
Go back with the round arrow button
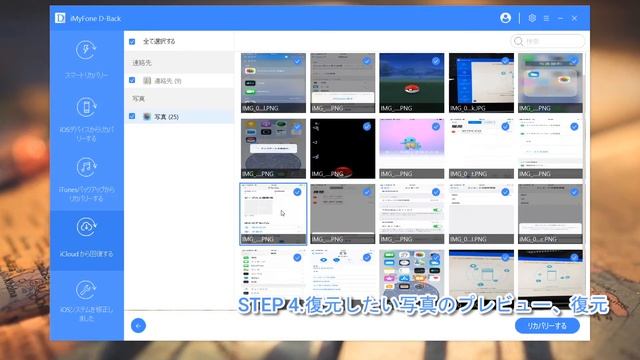point(138,326)
